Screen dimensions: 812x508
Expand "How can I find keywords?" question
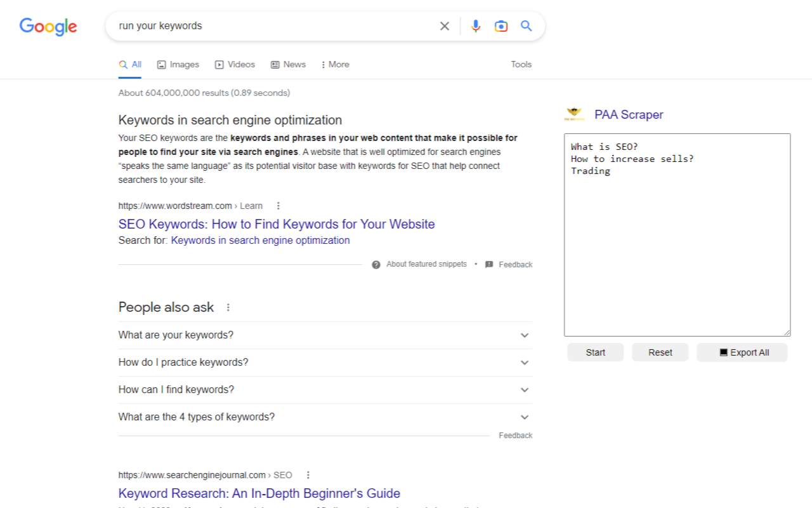pos(524,390)
